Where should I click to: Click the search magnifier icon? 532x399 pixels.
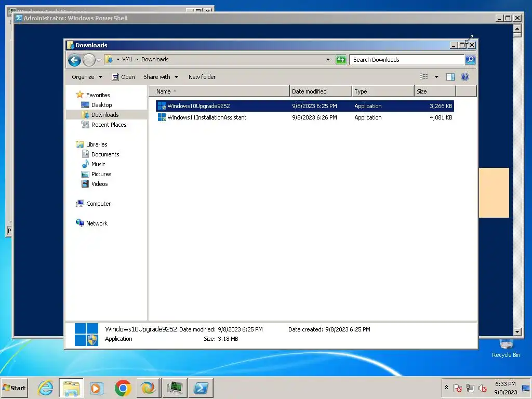coord(470,60)
